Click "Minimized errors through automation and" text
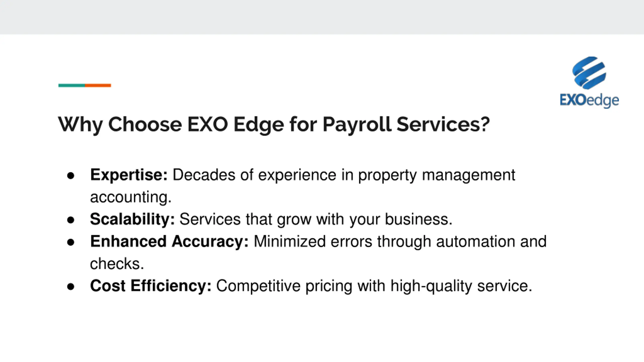 coord(400,241)
